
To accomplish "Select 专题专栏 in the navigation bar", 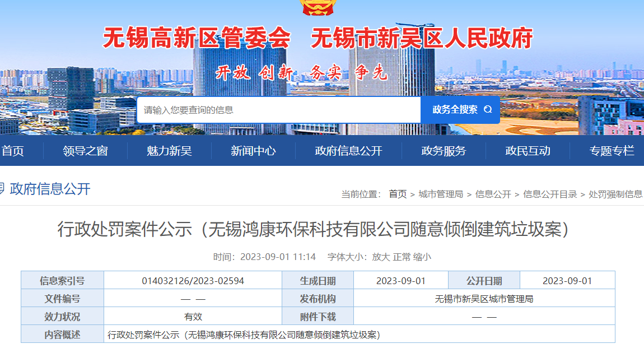I will [612, 151].
